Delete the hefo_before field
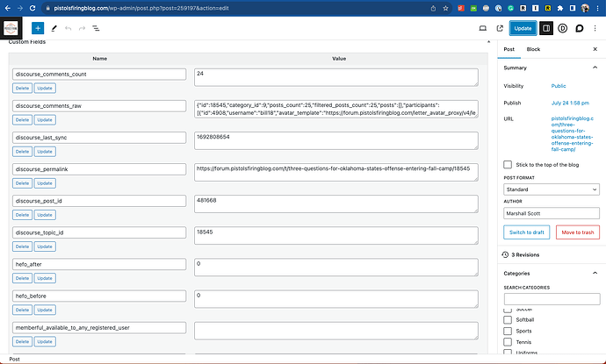Viewport: 606px width, 364px height. (x=23, y=310)
